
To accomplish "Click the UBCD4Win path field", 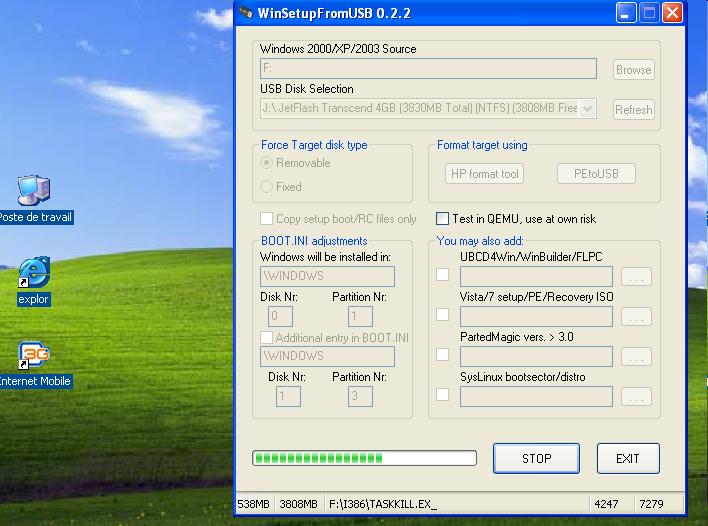I will (x=536, y=276).
